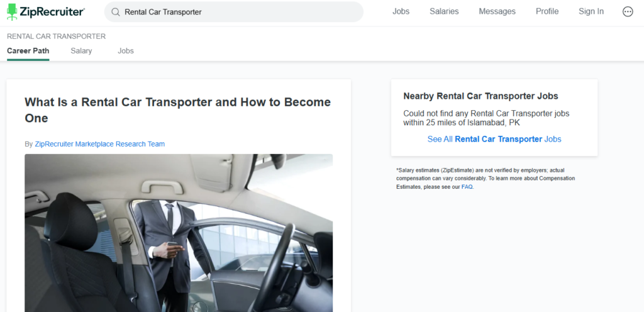The height and width of the screenshot is (312, 644).
Task: Click the search magnifier icon
Action: tap(116, 12)
